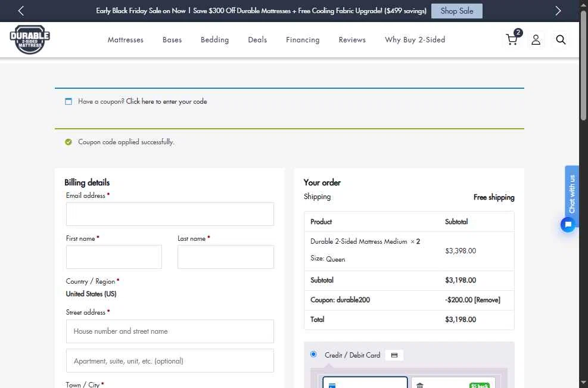The width and height of the screenshot is (588, 388).
Task: Open the Reviews menu item
Action: pyautogui.click(x=352, y=40)
